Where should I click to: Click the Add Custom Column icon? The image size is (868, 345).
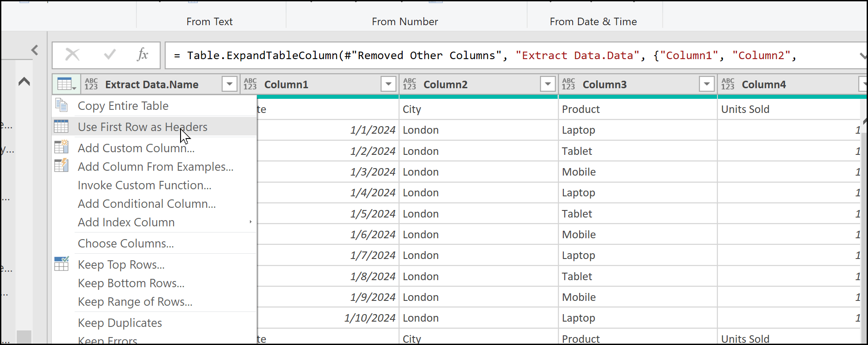pos(61,147)
